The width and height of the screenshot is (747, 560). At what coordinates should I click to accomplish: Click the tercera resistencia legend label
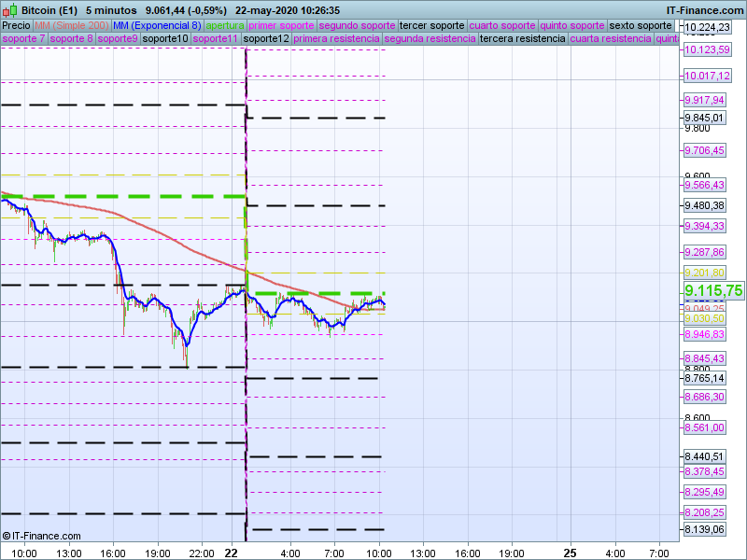[x=521, y=39]
